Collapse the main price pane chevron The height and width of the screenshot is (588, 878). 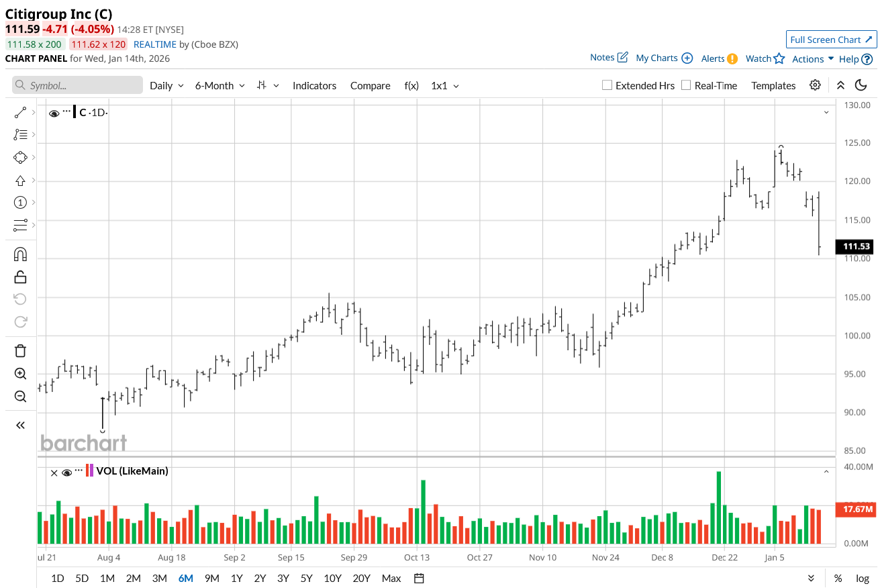826,112
